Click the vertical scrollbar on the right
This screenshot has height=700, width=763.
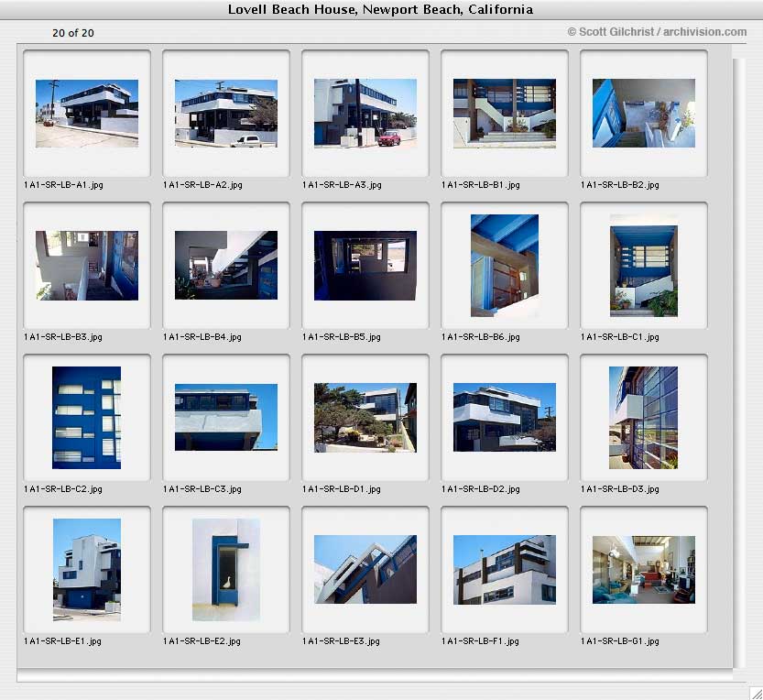tap(738, 363)
